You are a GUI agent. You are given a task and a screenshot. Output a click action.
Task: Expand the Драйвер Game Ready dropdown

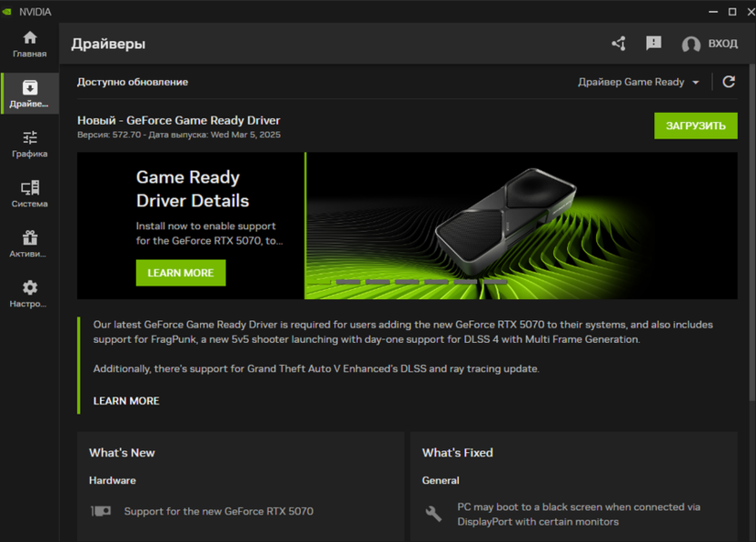(639, 82)
